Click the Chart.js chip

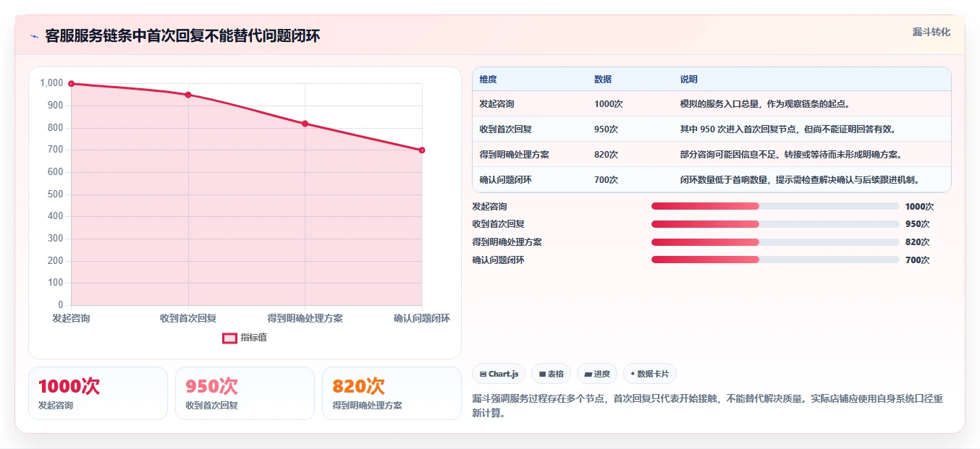coord(499,374)
